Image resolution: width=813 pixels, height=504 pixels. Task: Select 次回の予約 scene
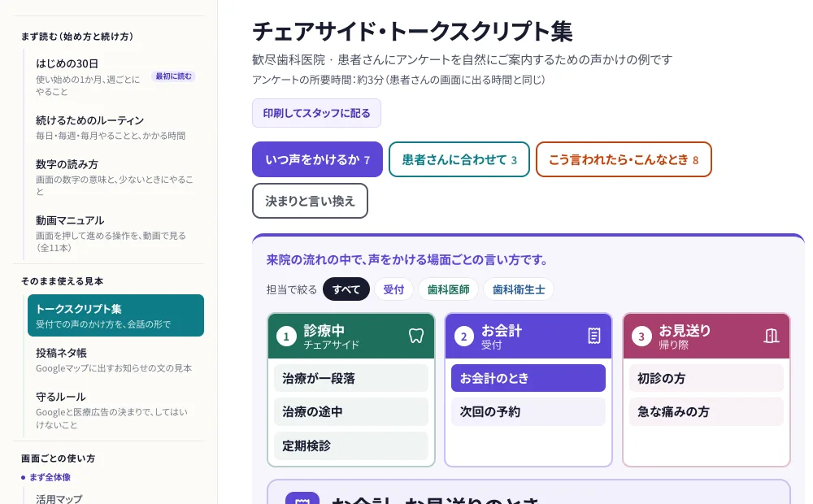pyautogui.click(x=528, y=411)
